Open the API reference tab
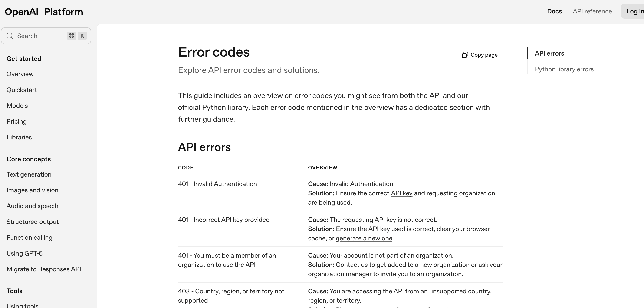Viewport: 644px width, 308px height. [x=592, y=11]
